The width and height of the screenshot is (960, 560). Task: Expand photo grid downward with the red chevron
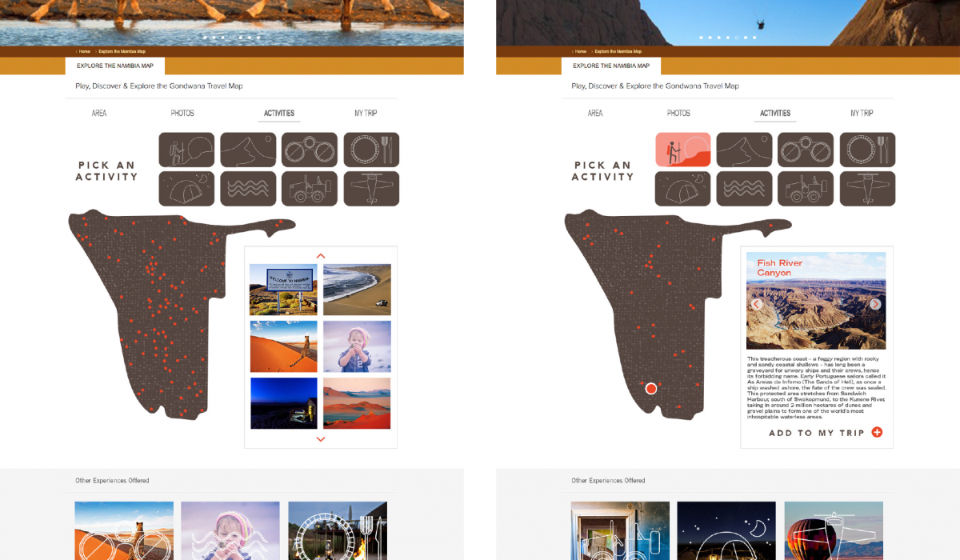[x=321, y=439]
